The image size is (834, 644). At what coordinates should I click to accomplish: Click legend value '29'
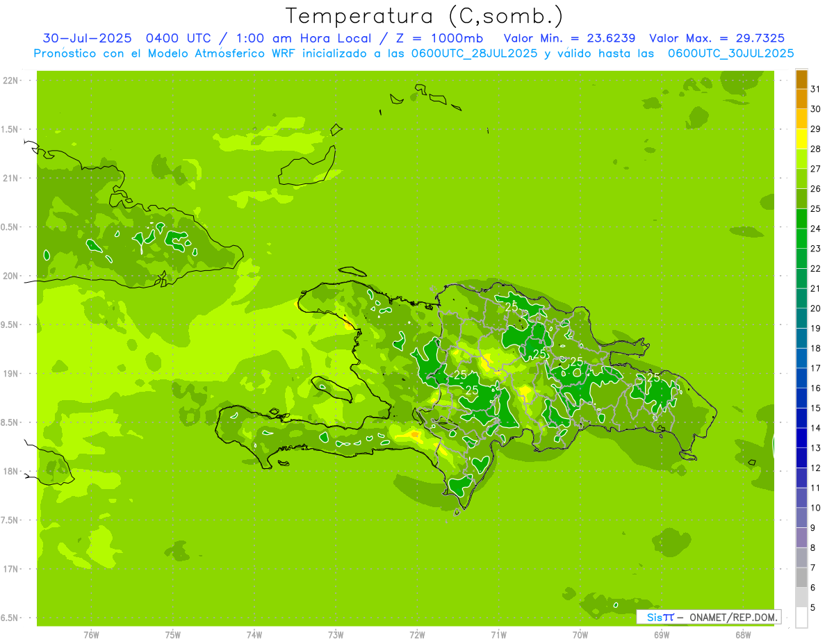(x=816, y=129)
